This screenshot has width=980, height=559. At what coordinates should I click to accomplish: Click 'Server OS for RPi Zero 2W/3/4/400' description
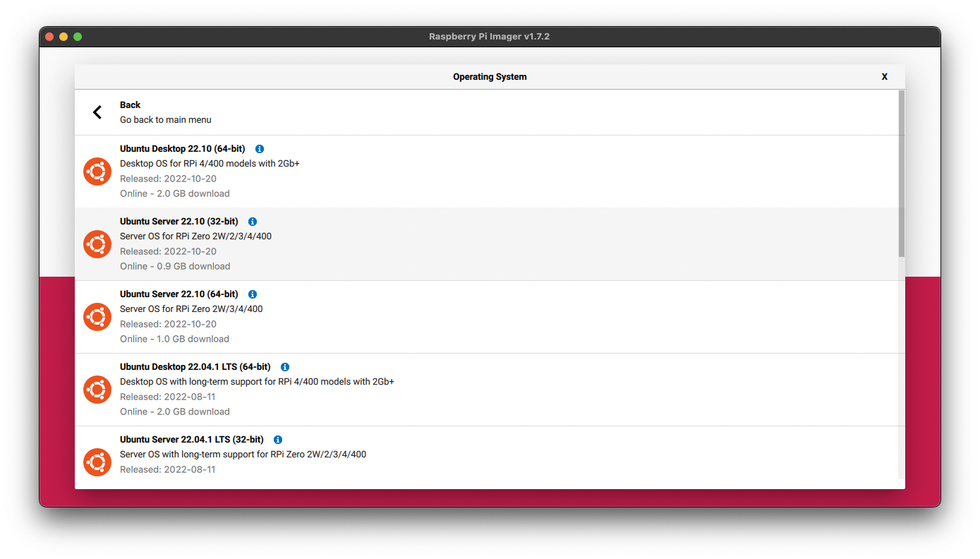tap(191, 309)
